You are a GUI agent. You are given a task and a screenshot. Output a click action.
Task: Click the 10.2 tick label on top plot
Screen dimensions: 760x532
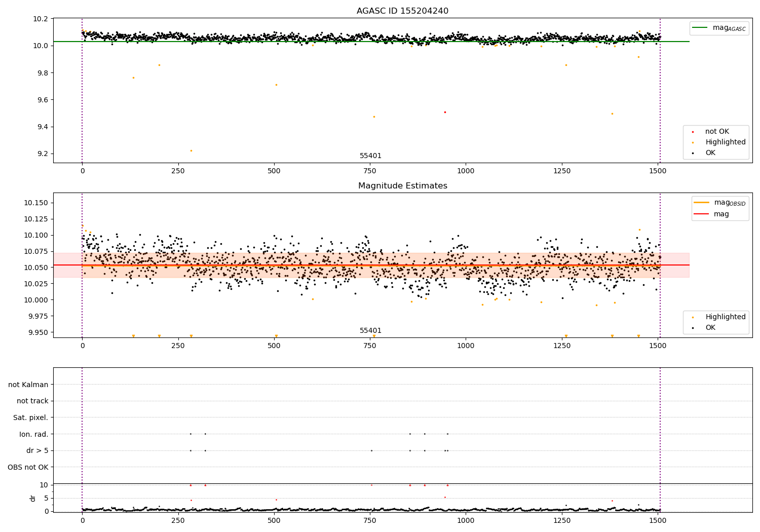point(41,19)
